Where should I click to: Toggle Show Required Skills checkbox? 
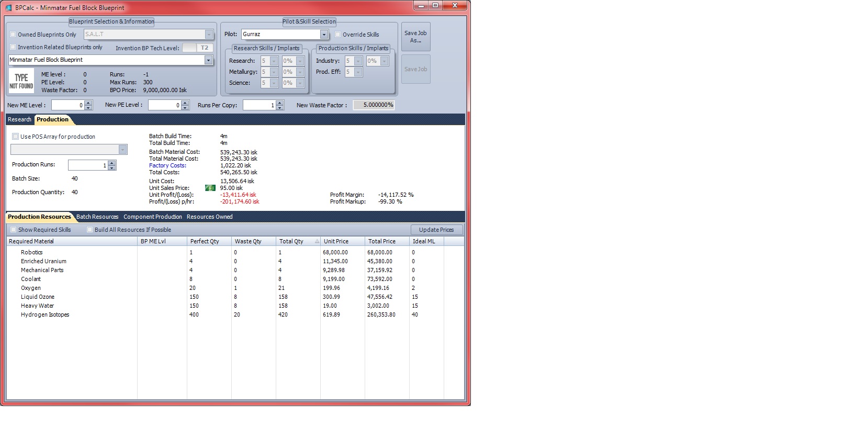(x=14, y=230)
